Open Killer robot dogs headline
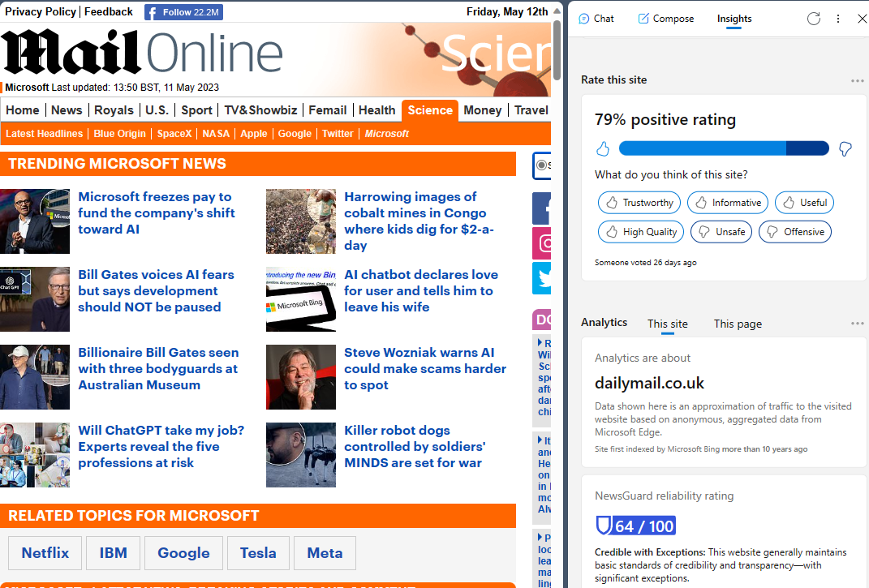 point(415,447)
